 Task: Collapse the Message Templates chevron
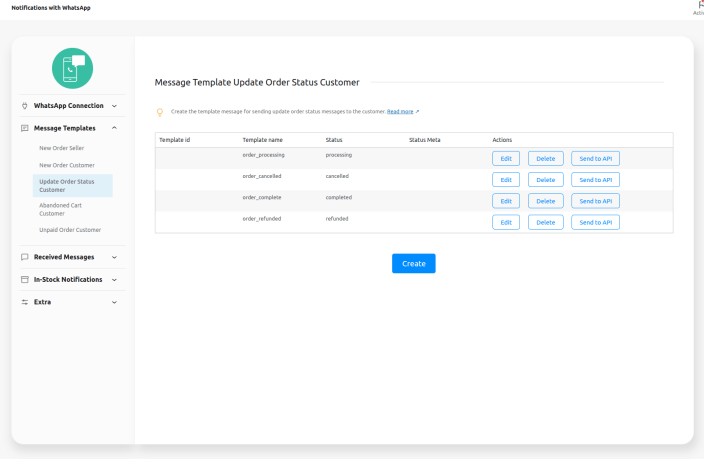tap(114, 128)
